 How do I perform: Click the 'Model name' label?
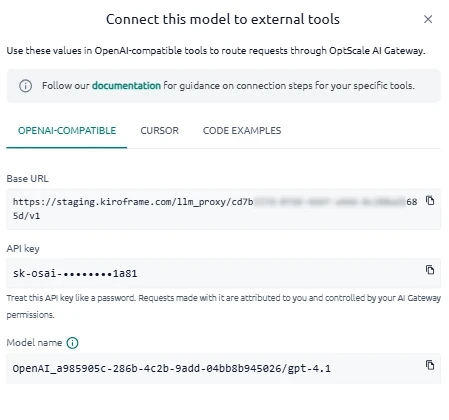coord(34,343)
